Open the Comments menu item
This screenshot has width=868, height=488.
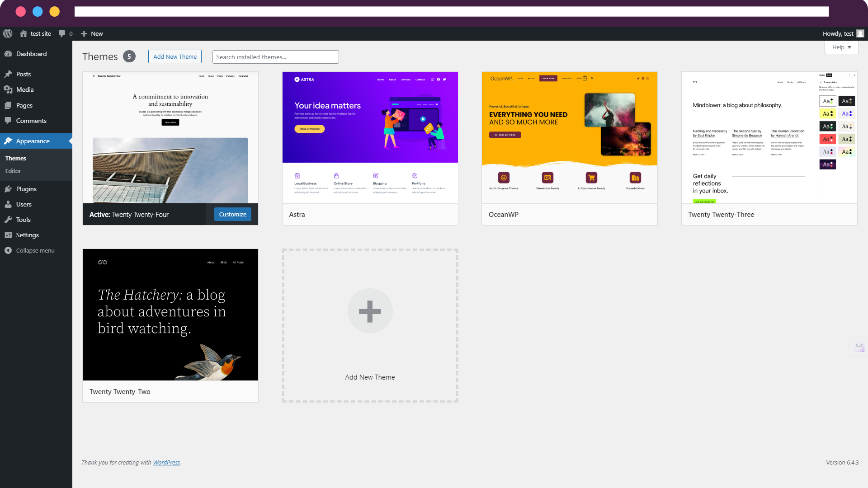[x=36, y=121]
